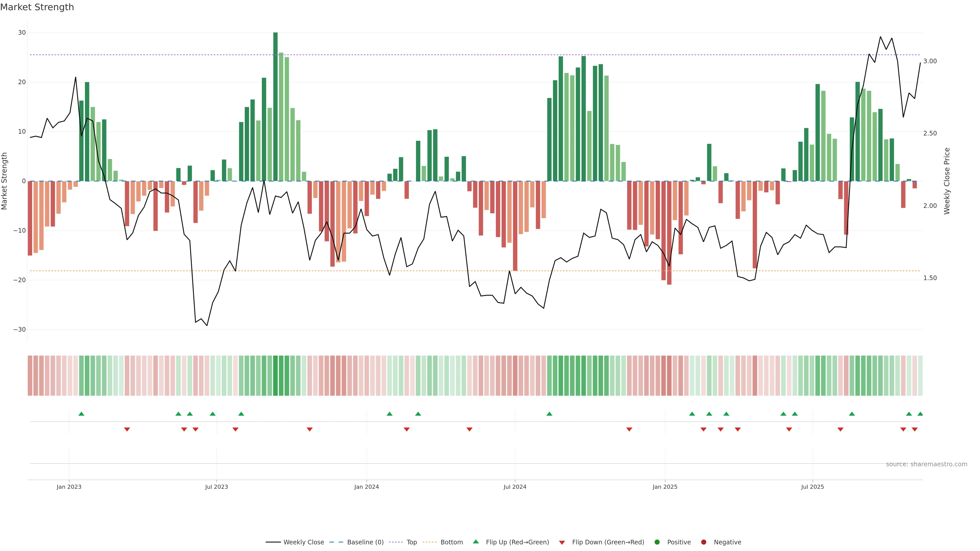980x551 pixels.
Task: Click first red flip-down triangle marker
Action: [x=127, y=429]
